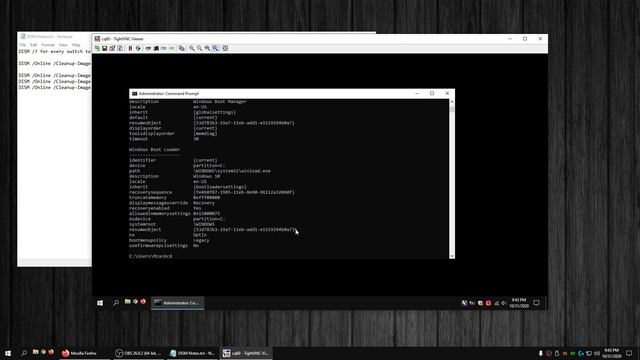640x360 pixels.
Task: Click the remote Windows Start button
Action: 100,303
